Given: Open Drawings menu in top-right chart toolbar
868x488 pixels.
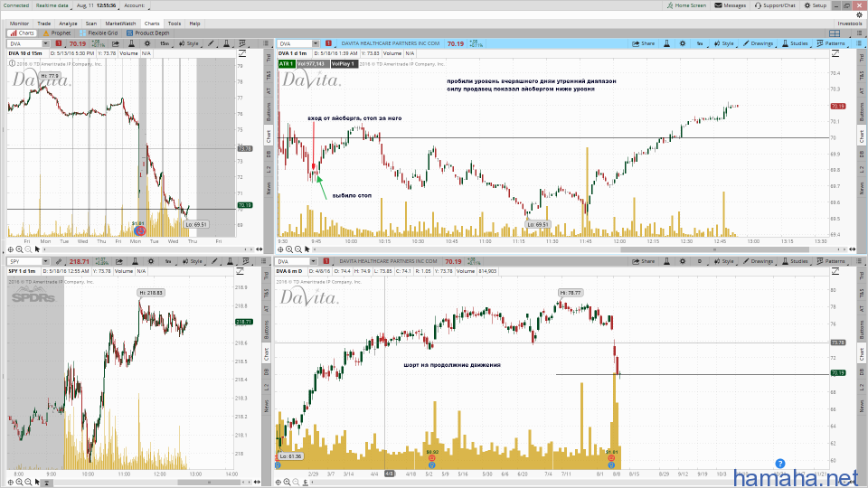Looking at the screenshot, I should [758, 43].
